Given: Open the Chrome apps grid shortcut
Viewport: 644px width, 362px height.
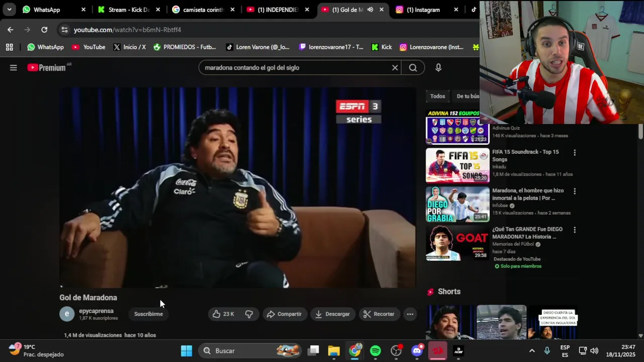Looking at the screenshot, I should coord(9,47).
